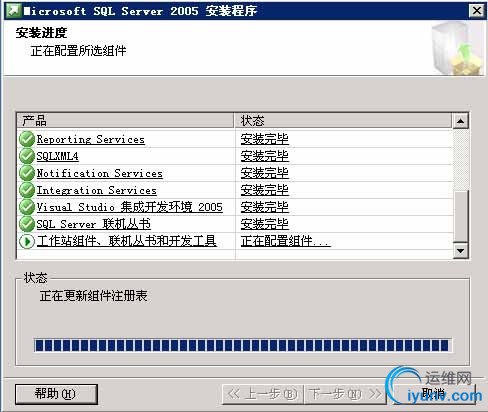Open the Integration Services link
This screenshot has height=412, width=488.
click(x=96, y=190)
